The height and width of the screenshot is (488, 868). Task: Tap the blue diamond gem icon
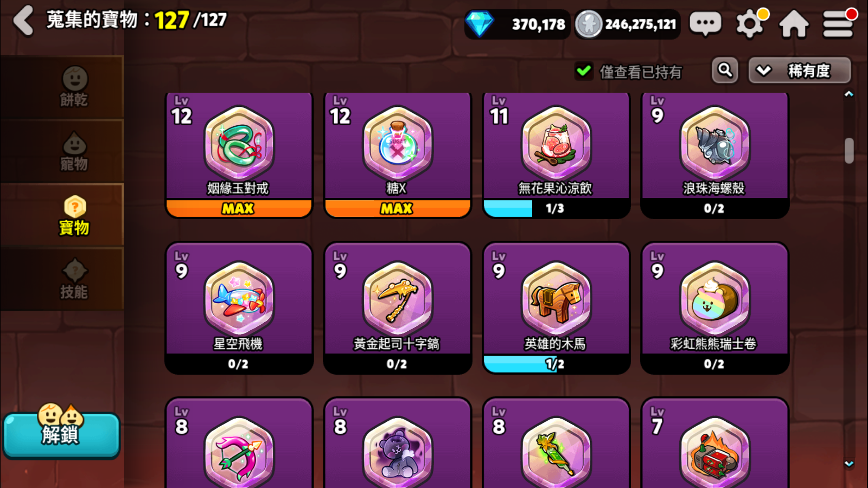pos(480,24)
